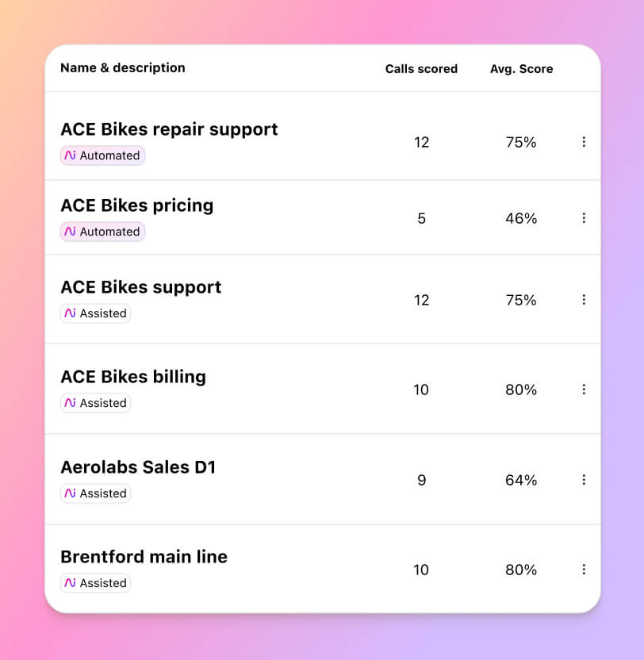Toggle the Assisted badge on ACE Bikes billing

[95, 403]
